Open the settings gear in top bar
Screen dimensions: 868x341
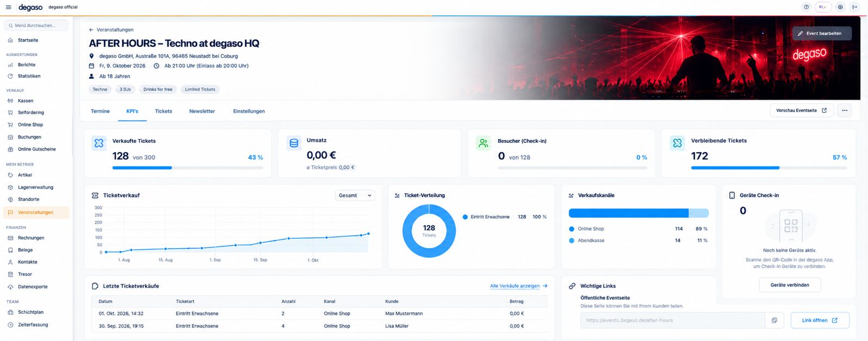[x=840, y=7]
